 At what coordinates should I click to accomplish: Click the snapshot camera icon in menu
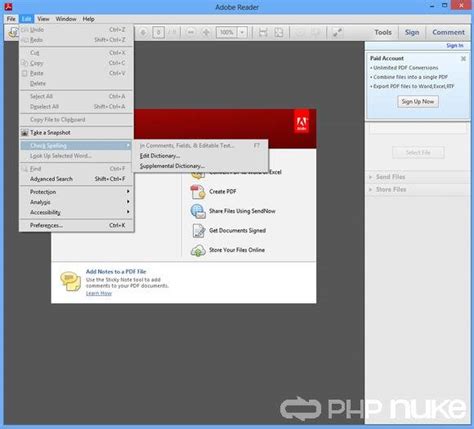coord(24,133)
